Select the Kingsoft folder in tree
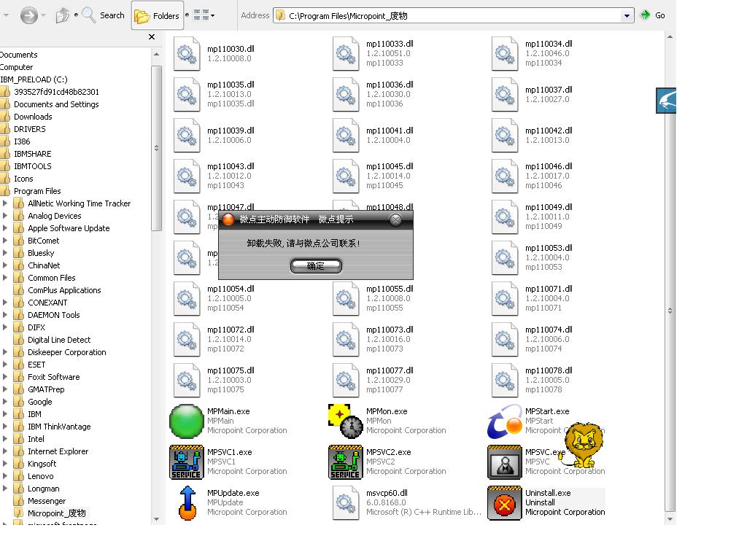Viewport: 747px width, 560px height. (42, 463)
